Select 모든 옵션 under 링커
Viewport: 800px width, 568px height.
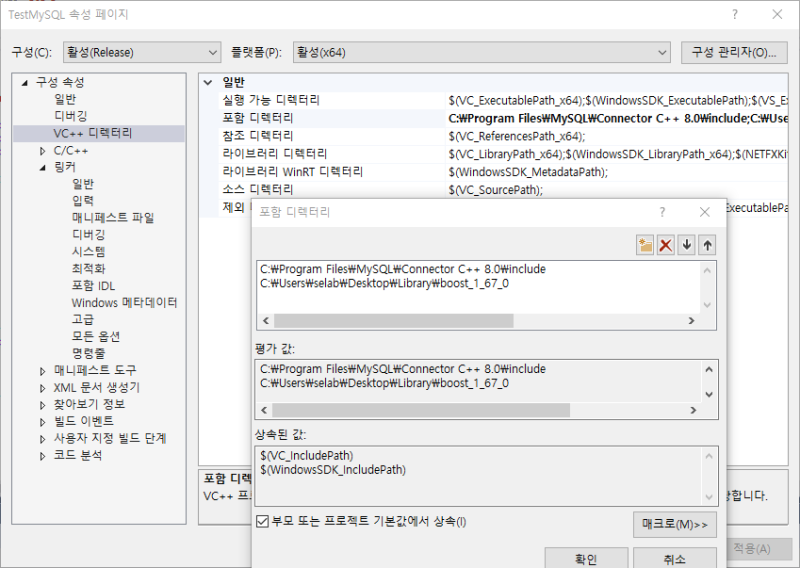coord(95,336)
